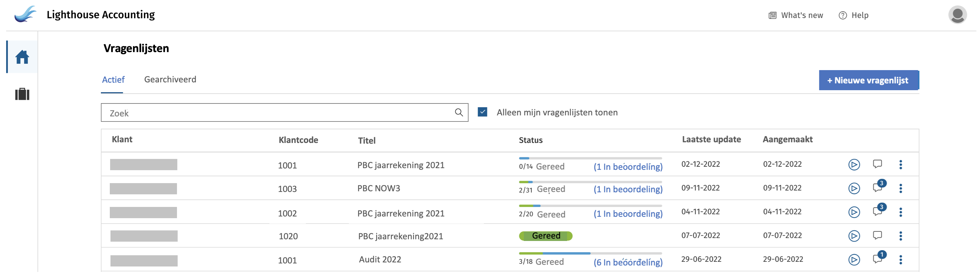This screenshot has height=275, width=980.
Task: Open the What's new link
Action: (796, 15)
